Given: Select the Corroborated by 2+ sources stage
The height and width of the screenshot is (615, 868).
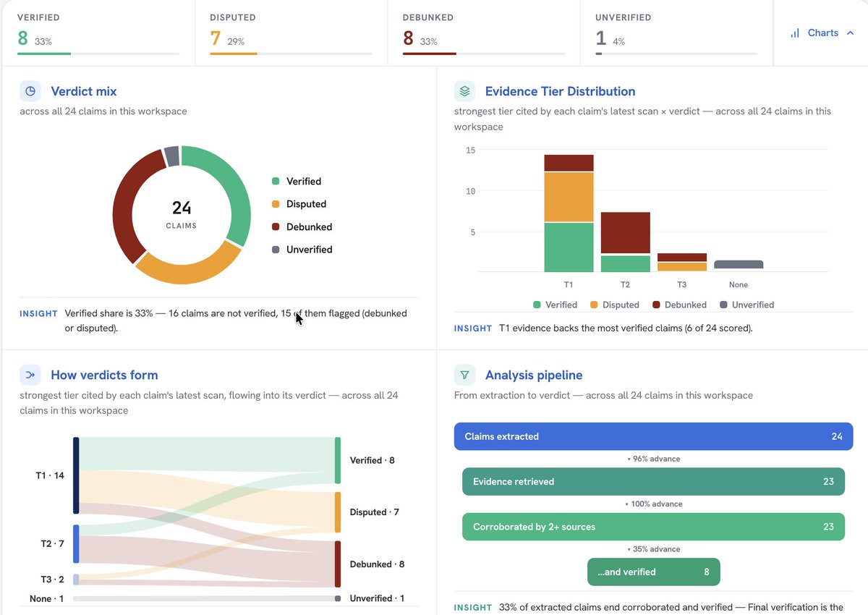Looking at the screenshot, I should (653, 527).
